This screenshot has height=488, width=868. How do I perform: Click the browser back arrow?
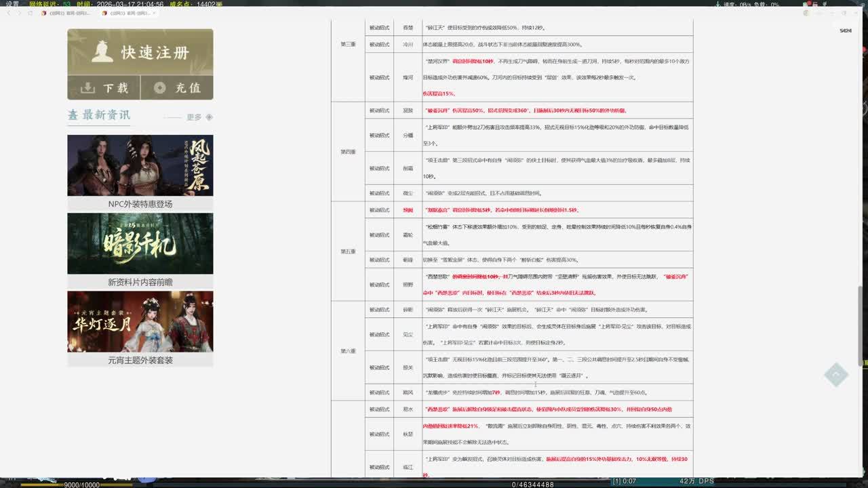click(x=7, y=13)
